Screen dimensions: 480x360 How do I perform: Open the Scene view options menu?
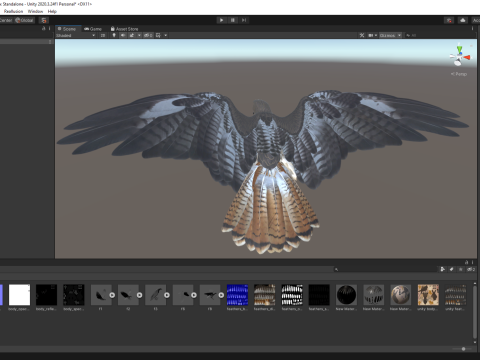pyautogui.click(x=472, y=29)
